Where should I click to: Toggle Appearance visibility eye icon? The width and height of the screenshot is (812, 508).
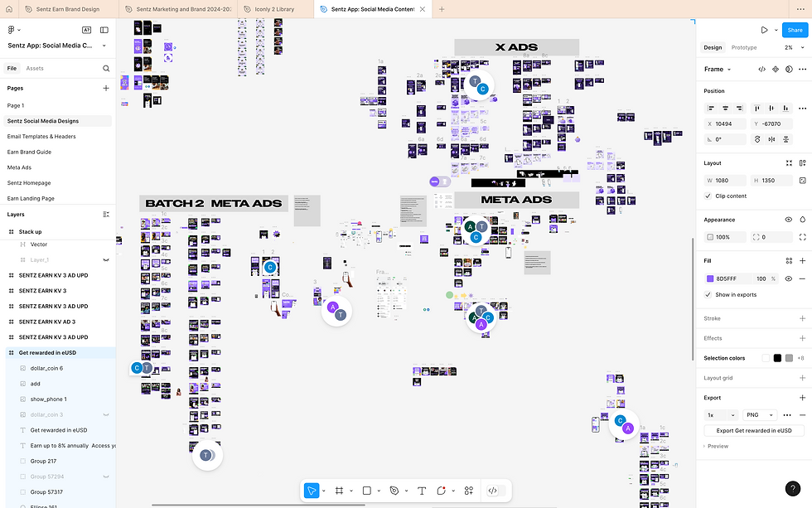[x=788, y=220]
